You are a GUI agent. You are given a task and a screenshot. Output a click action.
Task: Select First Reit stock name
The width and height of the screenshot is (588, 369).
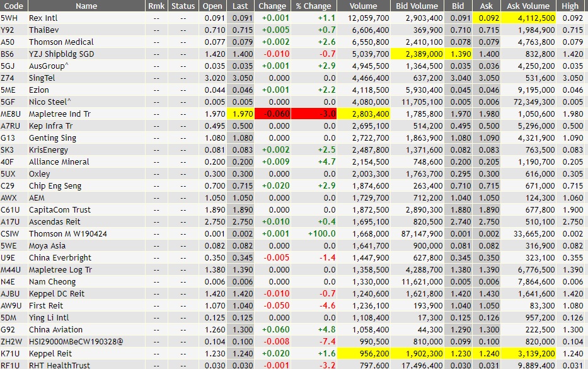[46, 306]
